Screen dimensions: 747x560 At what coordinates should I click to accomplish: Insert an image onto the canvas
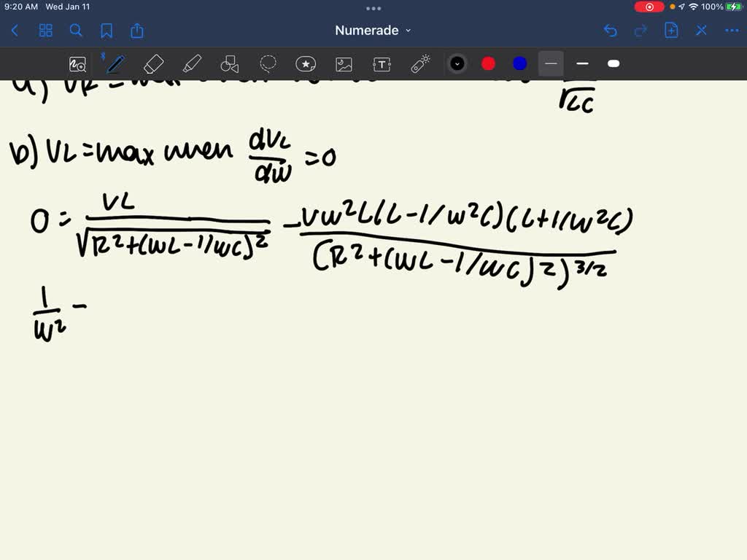[344, 63]
